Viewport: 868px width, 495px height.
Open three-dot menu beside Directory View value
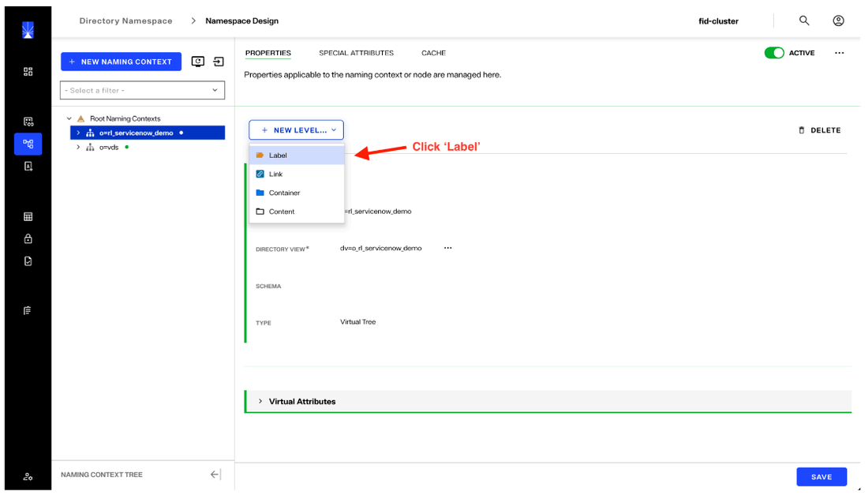[448, 248]
